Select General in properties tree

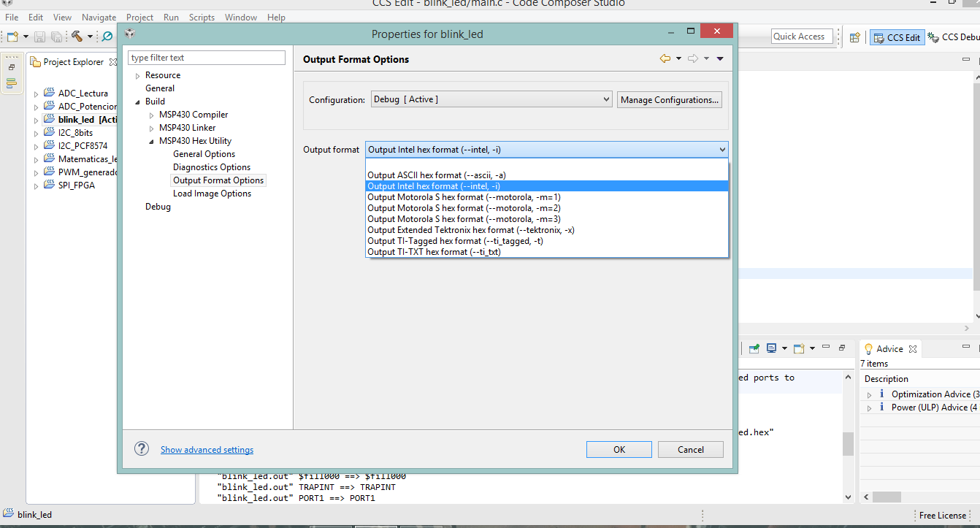[x=160, y=88]
